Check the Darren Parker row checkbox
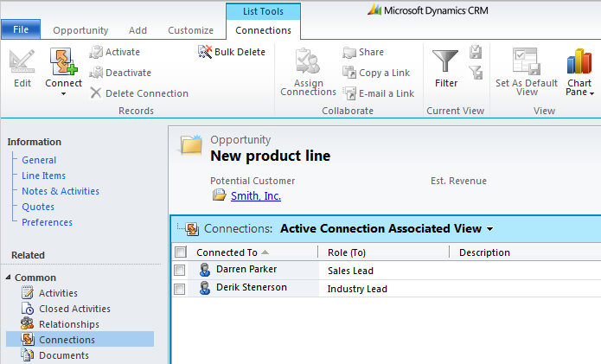601x364 pixels. (x=180, y=270)
